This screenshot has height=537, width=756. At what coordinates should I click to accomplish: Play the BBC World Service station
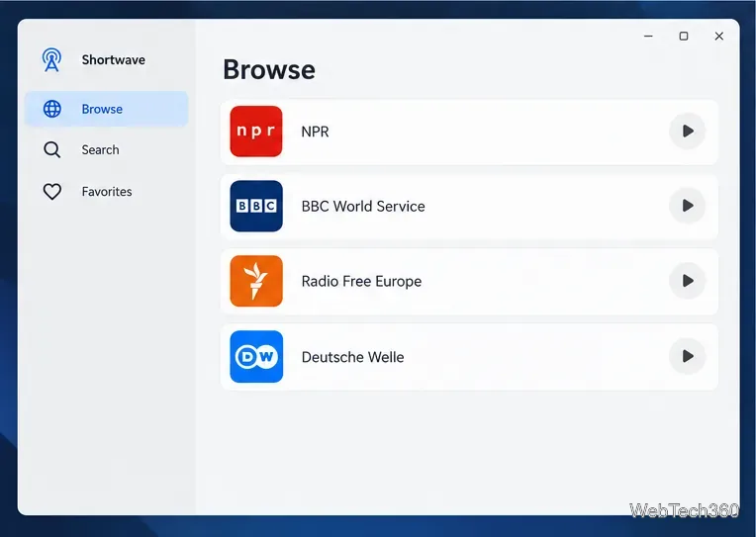(x=687, y=206)
